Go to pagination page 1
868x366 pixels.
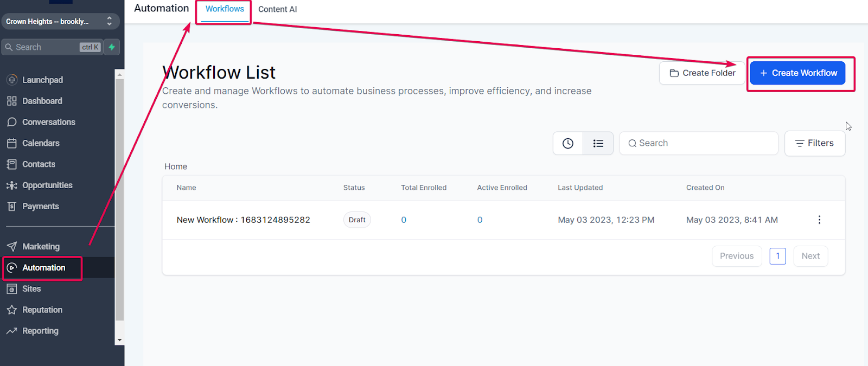(777, 256)
